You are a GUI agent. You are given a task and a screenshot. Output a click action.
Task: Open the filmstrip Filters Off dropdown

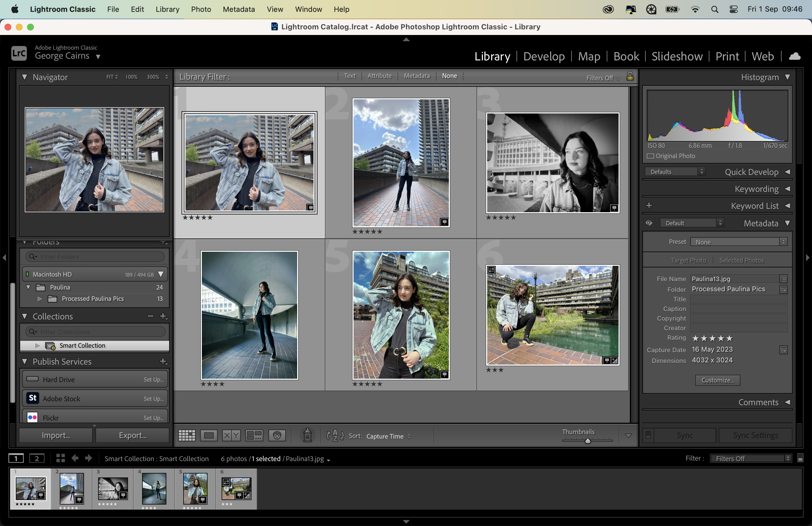(x=751, y=458)
